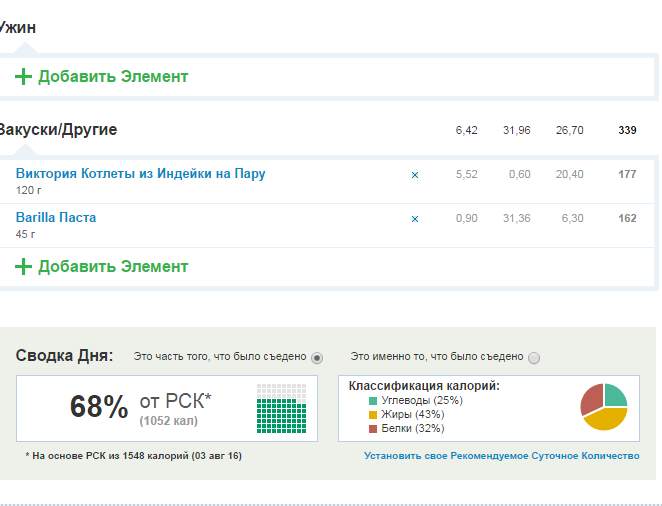Open Виктория Котлеты из Индейки на Пару
The image size is (662, 506).
140,174
